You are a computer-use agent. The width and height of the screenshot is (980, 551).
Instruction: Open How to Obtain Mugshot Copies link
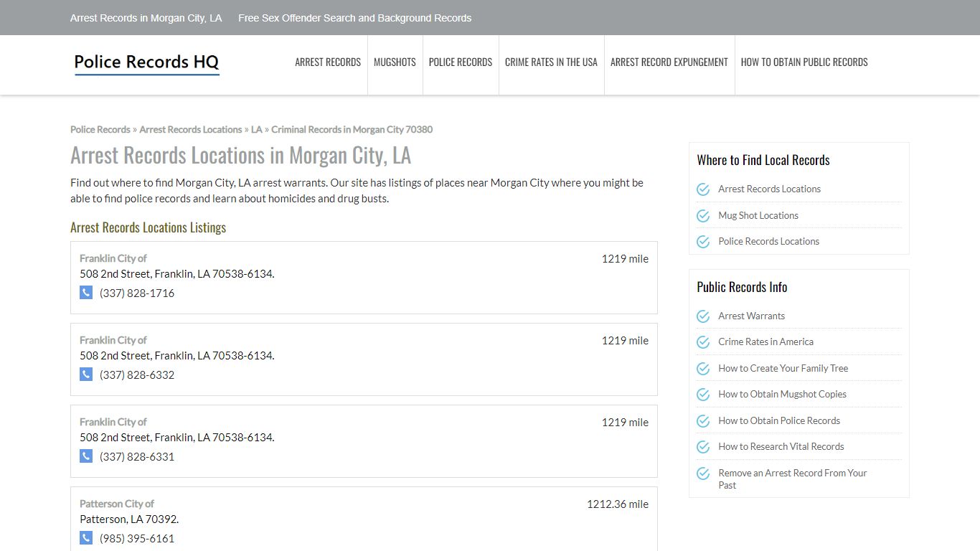(x=783, y=395)
